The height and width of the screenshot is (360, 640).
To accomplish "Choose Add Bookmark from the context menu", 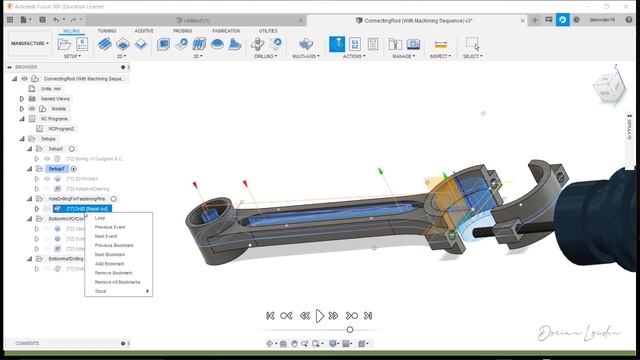I will coord(118,264).
